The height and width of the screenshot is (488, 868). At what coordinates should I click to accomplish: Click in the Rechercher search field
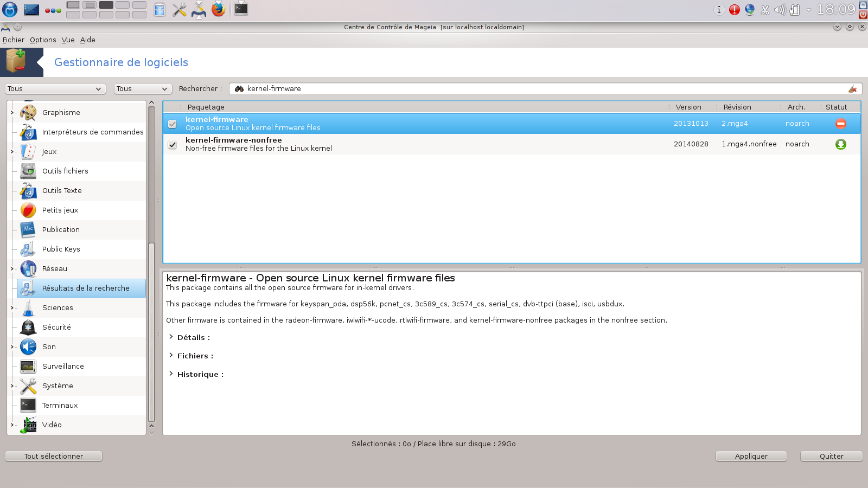coord(545,89)
